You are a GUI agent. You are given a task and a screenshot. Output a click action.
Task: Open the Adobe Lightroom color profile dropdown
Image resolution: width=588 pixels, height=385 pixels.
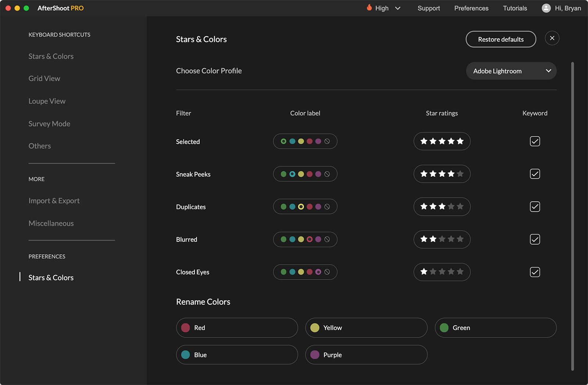tap(511, 71)
